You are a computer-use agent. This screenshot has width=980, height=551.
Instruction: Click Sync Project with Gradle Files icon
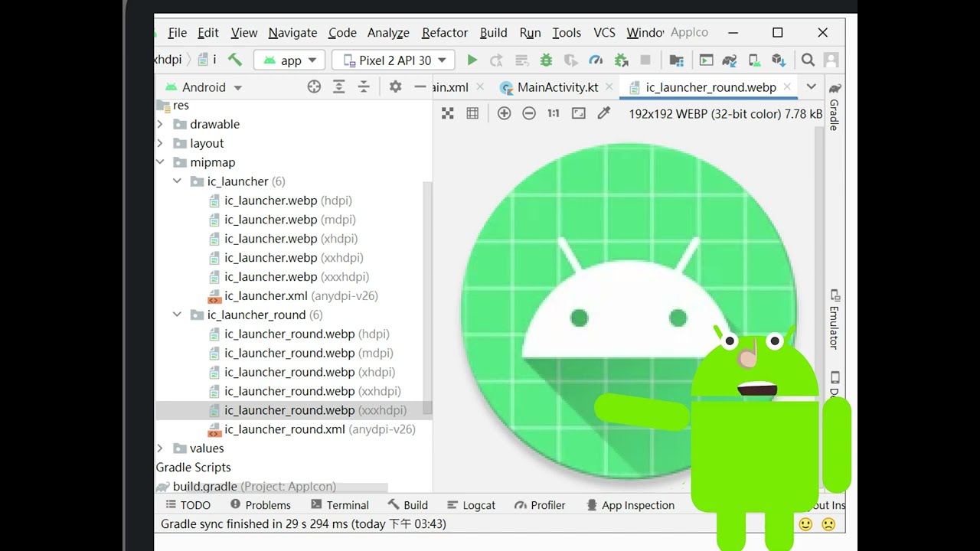click(x=730, y=60)
